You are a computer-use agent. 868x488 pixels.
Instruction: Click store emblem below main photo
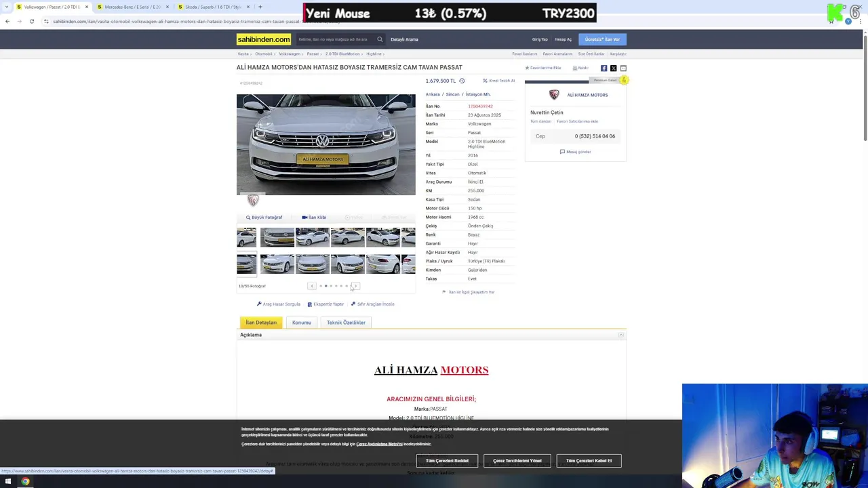(253, 201)
